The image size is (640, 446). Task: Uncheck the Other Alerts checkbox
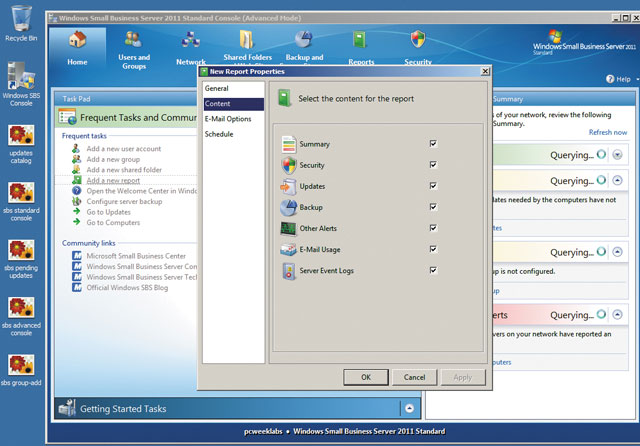pos(433,228)
